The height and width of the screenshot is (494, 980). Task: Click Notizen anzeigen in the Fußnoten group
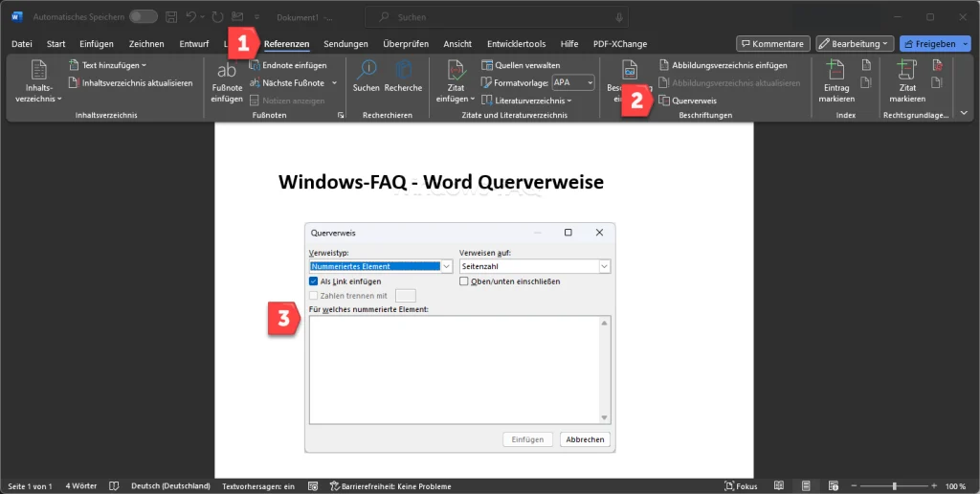287,101
